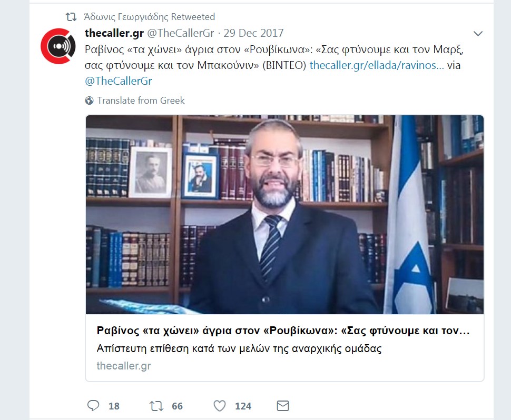Click the reply speech bubble icon
The height and width of the screenshot is (420, 511).
click(x=93, y=405)
